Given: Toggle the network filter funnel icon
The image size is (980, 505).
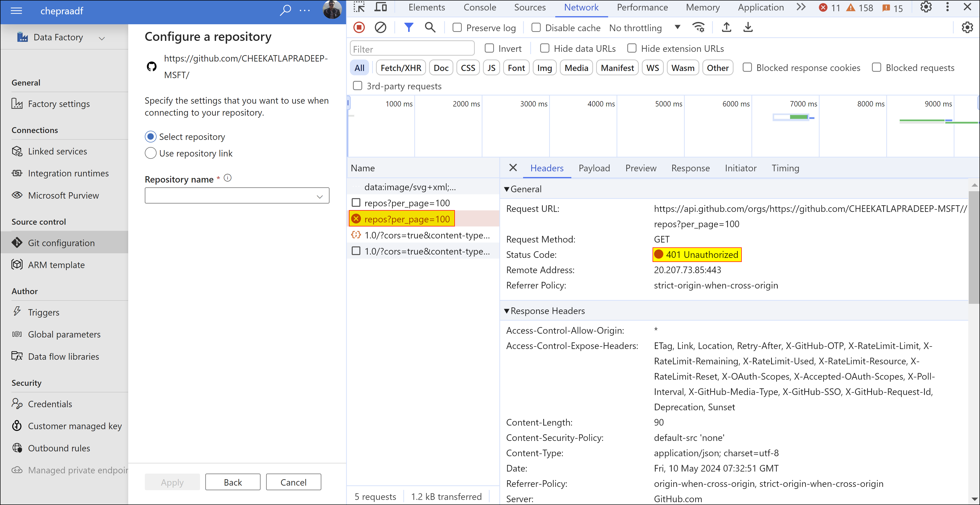Looking at the screenshot, I should pyautogui.click(x=408, y=27).
